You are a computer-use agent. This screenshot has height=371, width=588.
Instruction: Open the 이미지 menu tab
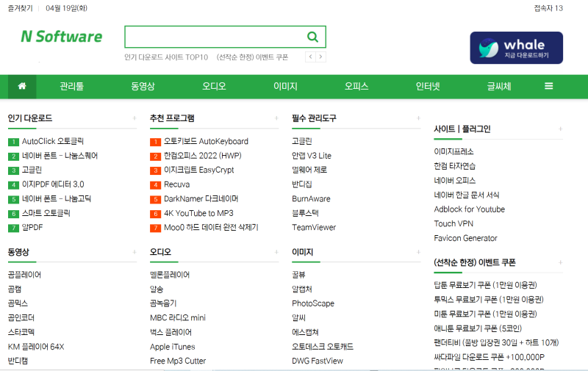(285, 86)
